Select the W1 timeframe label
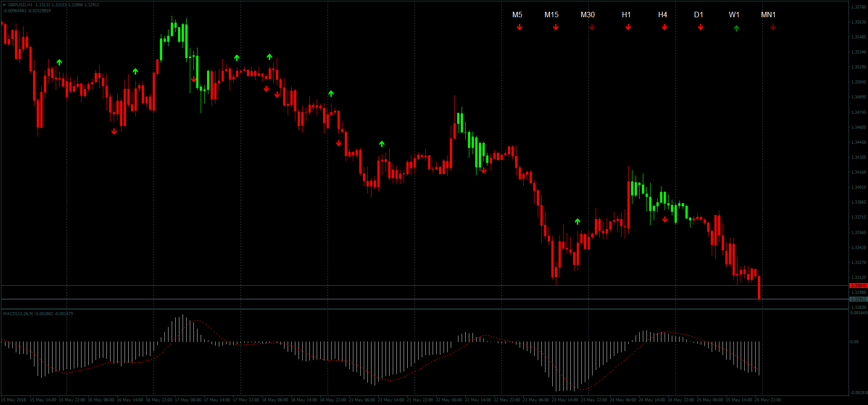 734,15
